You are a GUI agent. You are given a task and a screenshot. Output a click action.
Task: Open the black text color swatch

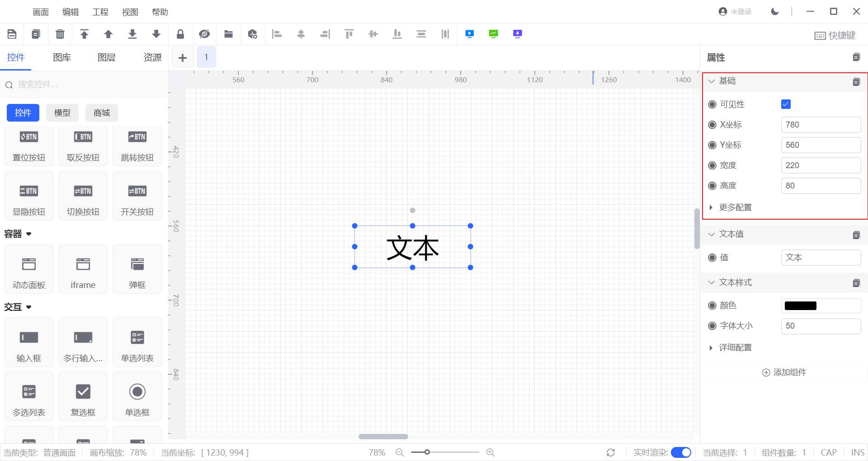[800, 306]
